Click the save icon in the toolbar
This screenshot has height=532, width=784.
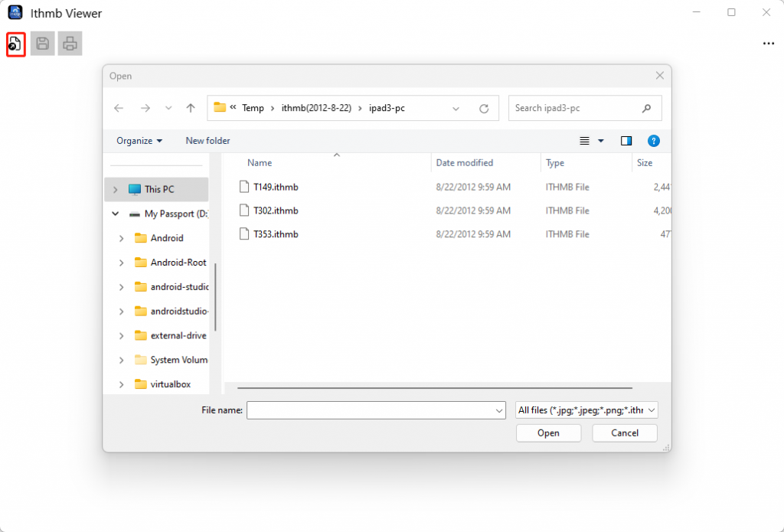[x=43, y=44]
